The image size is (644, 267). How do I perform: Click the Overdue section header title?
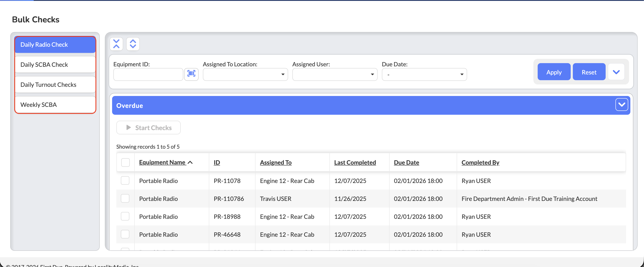tap(130, 106)
